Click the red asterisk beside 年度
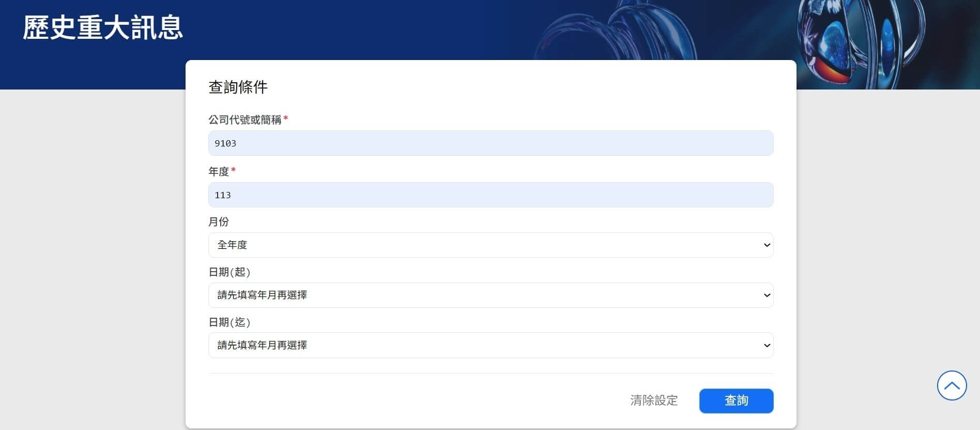This screenshot has height=430, width=980. click(x=233, y=170)
